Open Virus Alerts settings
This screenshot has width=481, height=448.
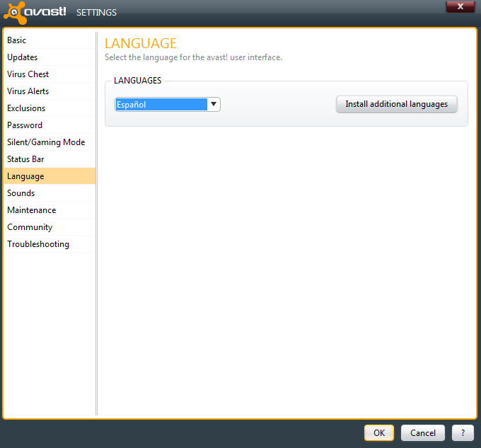pos(50,91)
